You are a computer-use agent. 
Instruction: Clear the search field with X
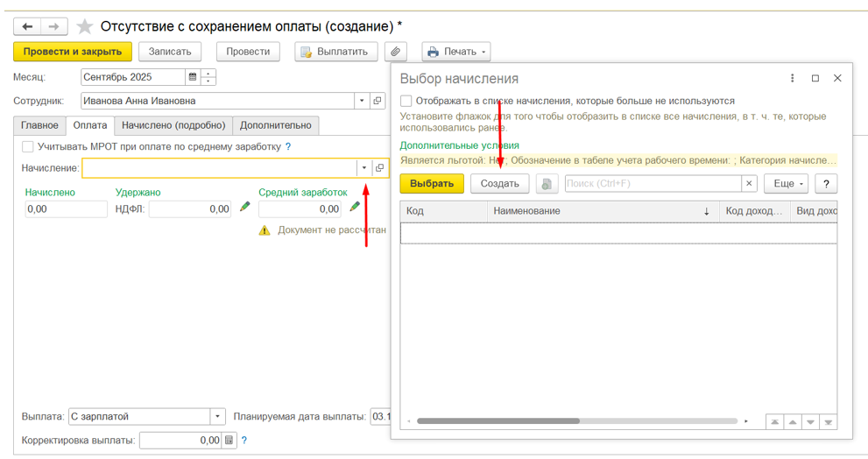(749, 184)
